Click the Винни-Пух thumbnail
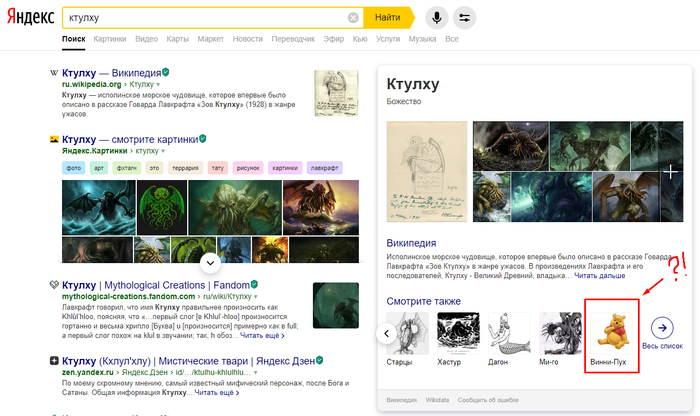This screenshot has width=700, height=416. (x=611, y=333)
